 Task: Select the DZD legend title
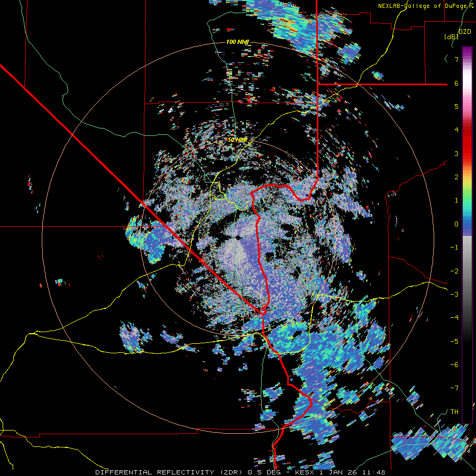pos(464,32)
